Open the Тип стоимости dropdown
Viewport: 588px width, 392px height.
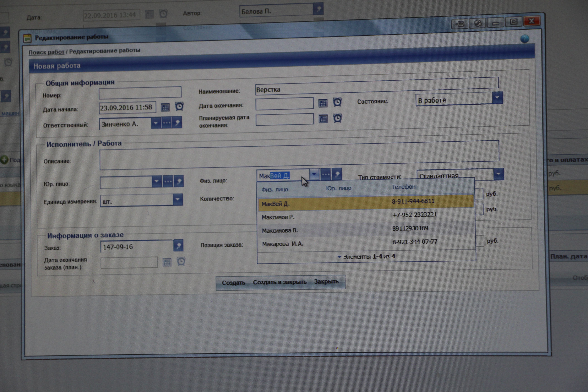tap(498, 174)
